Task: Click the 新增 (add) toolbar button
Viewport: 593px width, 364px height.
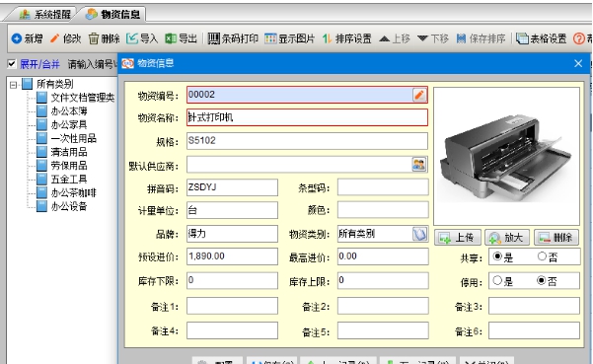Action: (x=27, y=38)
